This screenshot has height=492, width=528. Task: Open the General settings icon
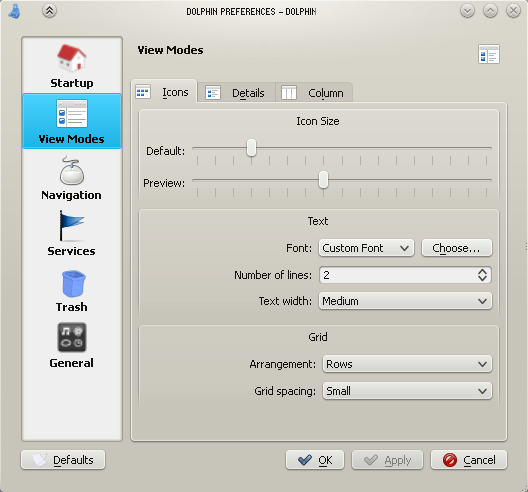pyautogui.click(x=72, y=337)
